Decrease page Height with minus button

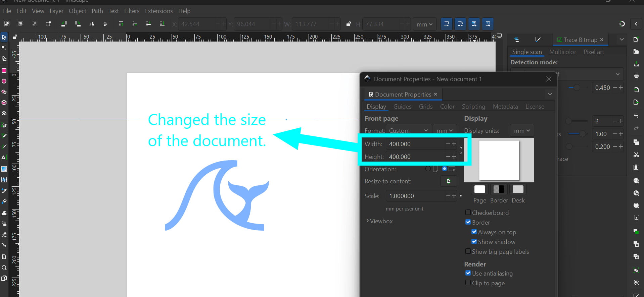tap(448, 157)
